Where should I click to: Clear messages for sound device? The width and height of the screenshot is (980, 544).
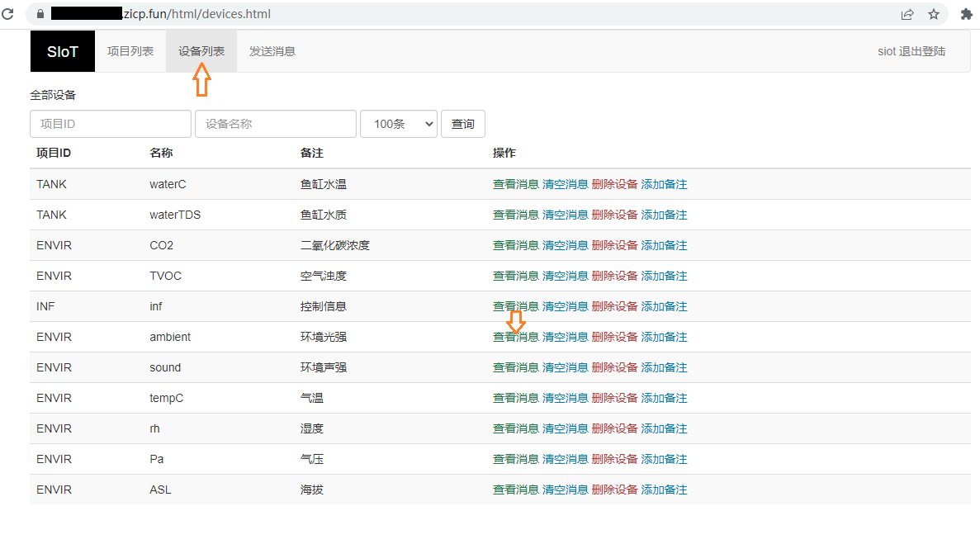tap(565, 368)
